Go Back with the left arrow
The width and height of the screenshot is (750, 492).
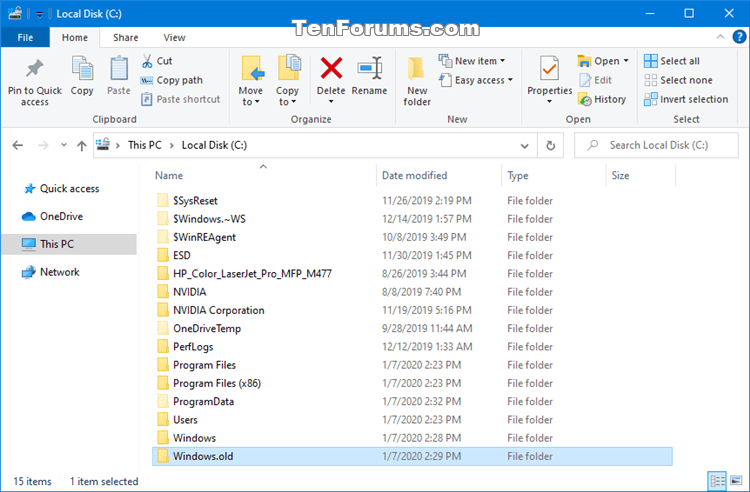[18, 145]
